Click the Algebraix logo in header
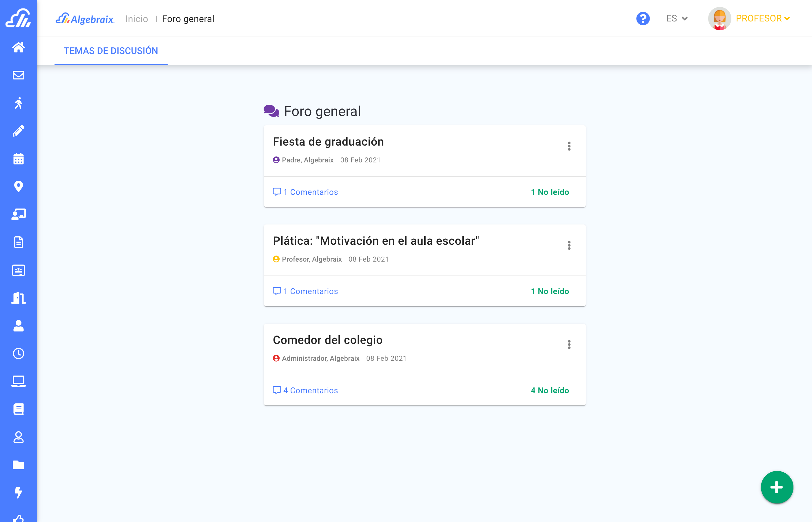812x522 pixels. coord(85,19)
